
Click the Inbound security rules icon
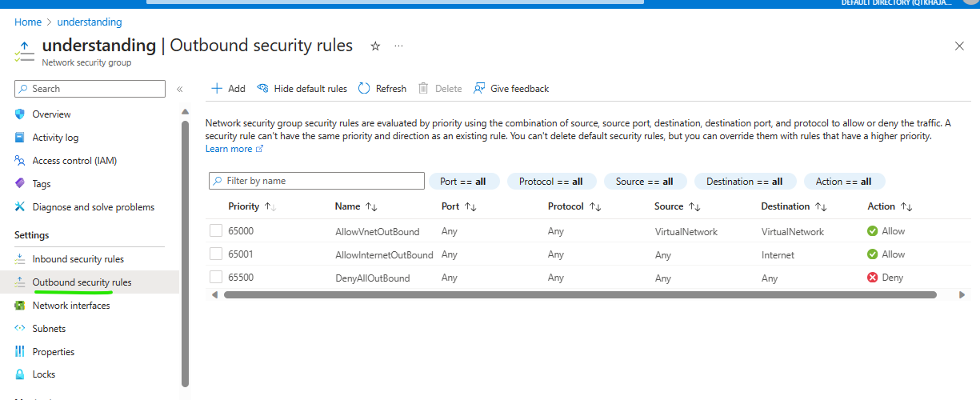pyautogui.click(x=20, y=259)
